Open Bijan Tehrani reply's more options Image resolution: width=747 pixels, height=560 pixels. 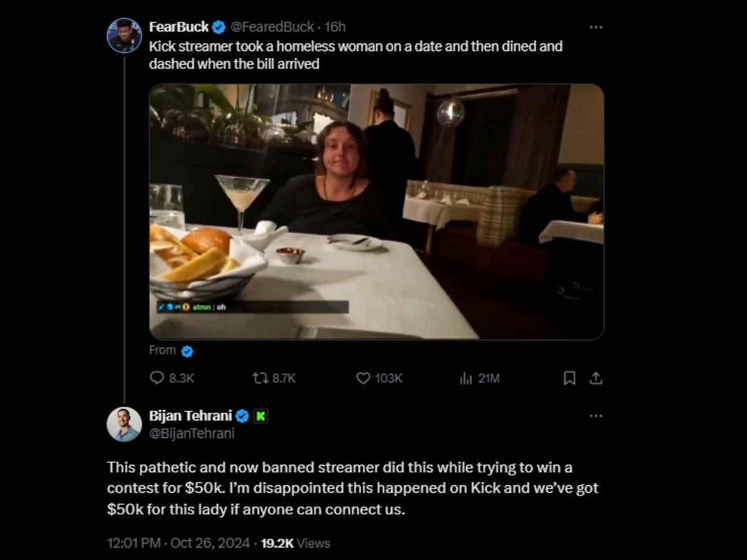click(596, 416)
